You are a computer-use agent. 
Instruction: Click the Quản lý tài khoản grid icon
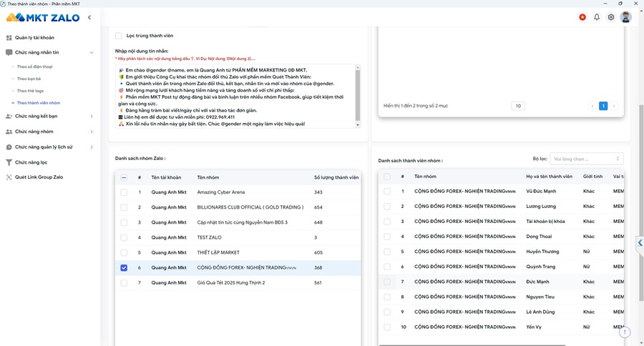pos(9,38)
